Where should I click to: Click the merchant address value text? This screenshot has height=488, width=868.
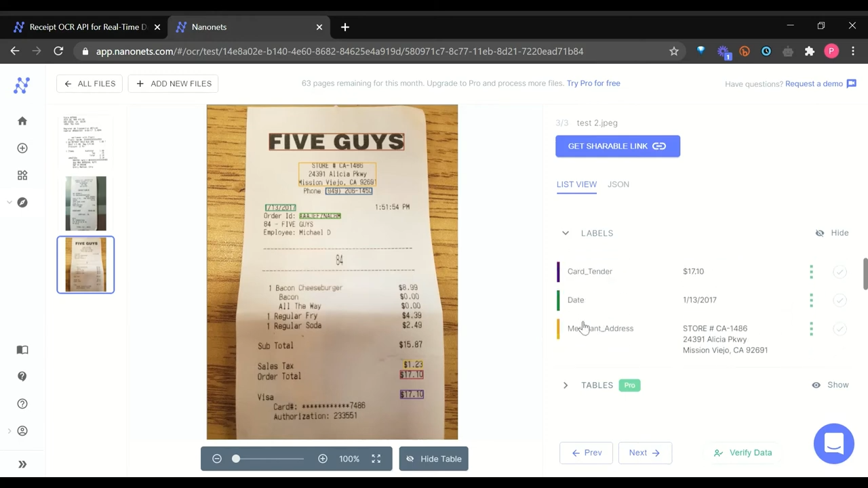(725, 339)
